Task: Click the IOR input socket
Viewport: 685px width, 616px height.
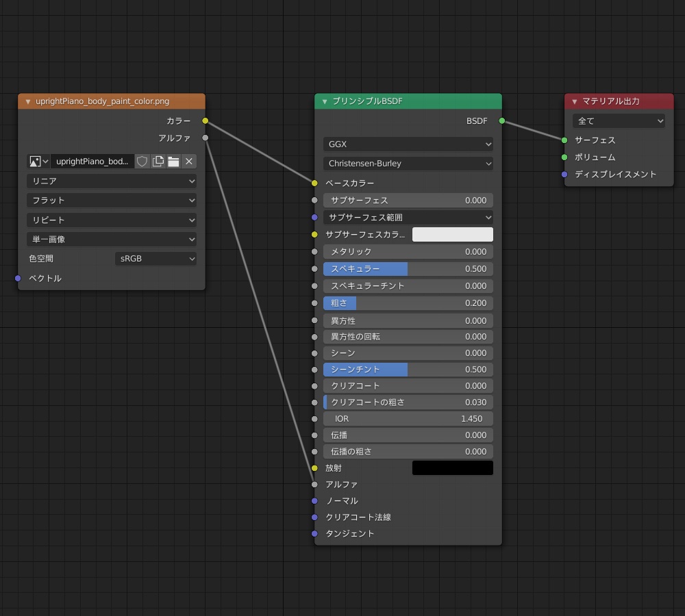Action: pyautogui.click(x=314, y=419)
